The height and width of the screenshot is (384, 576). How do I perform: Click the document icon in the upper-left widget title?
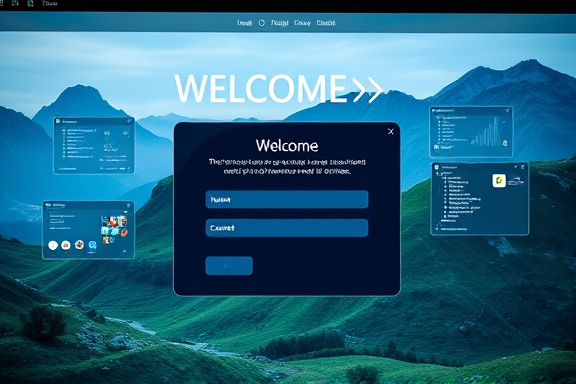pos(58,121)
